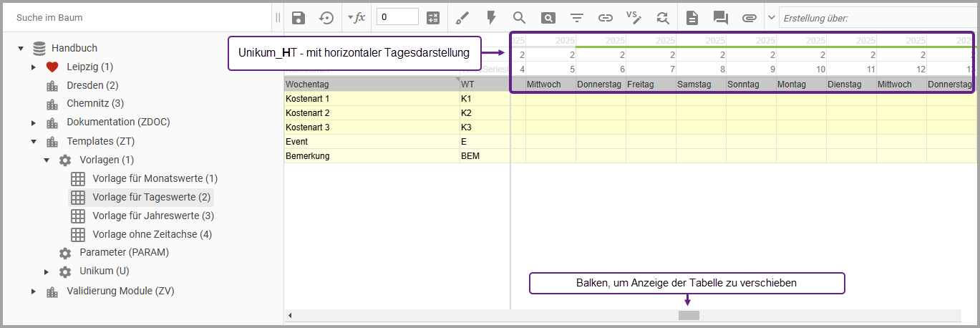The height and width of the screenshot is (328, 980).
Task: Open the fx formula dropdown
Action: pos(356,18)
